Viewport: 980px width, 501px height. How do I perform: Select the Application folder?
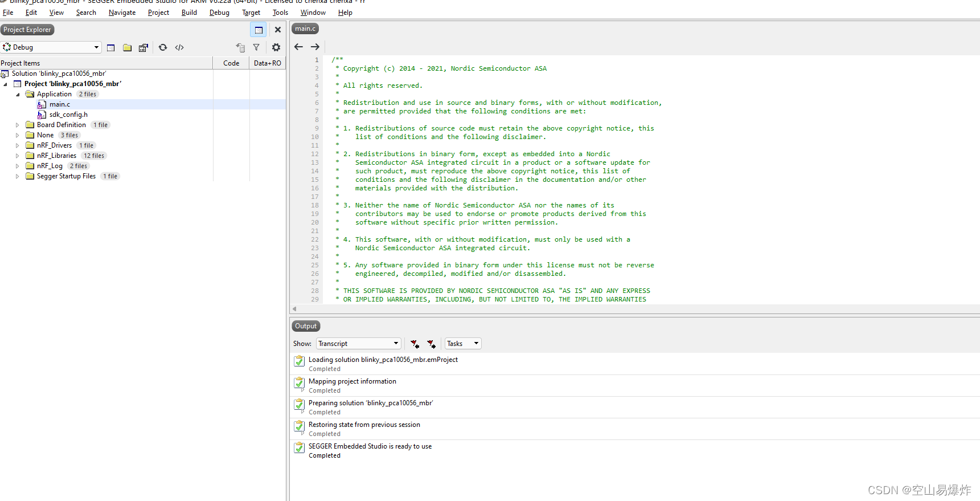coord(54,94)
